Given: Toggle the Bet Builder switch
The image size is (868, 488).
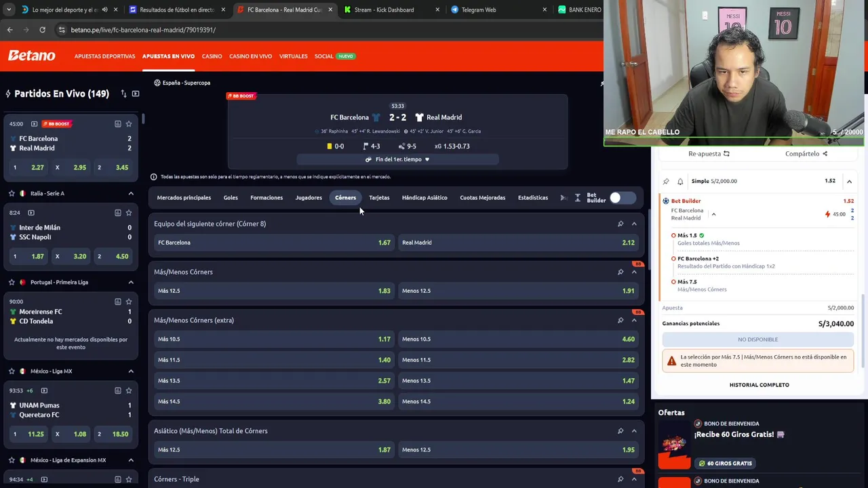Looking at the screenshot, I should [622, 198].
